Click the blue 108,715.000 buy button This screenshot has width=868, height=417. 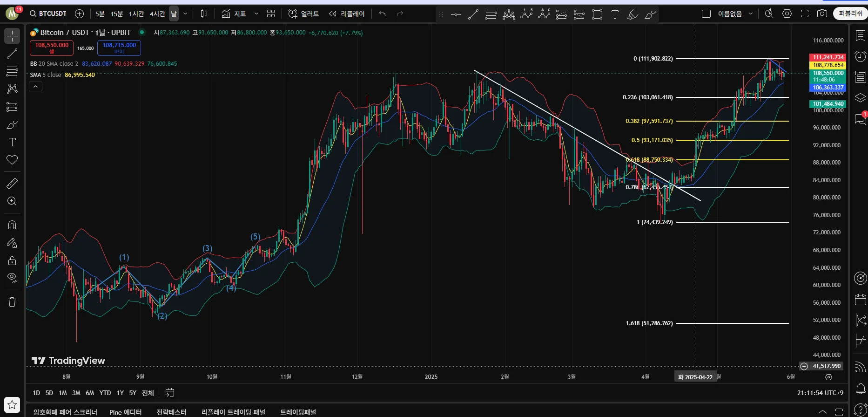click(119, 48)
